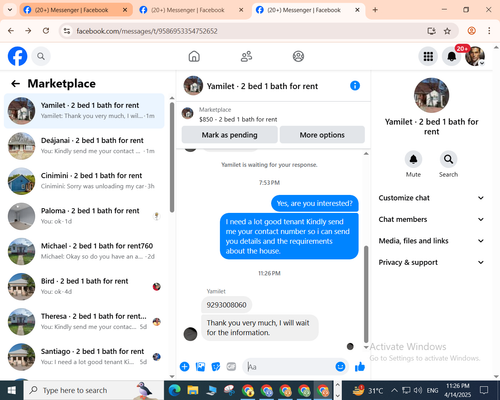Open the account profile picture menu
The width and height of the screenshot is (500, 400).
(475, 56)
